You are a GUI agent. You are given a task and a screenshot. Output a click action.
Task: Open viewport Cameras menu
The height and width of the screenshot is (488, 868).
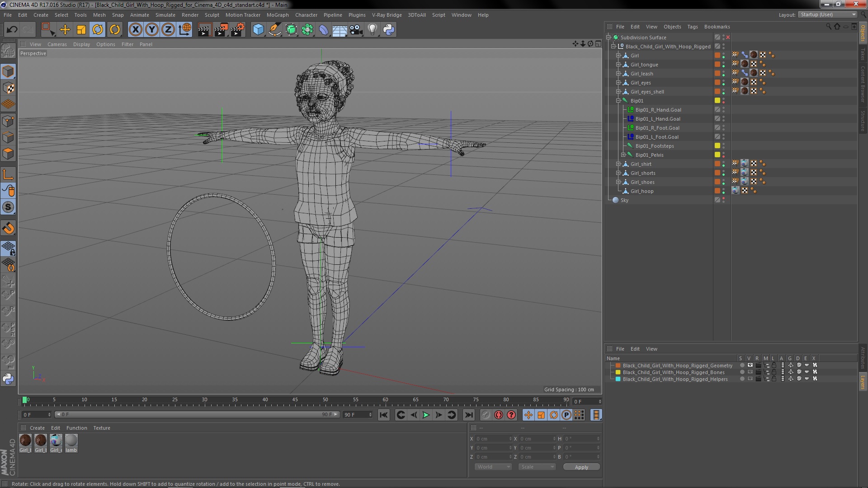[57, 44]
